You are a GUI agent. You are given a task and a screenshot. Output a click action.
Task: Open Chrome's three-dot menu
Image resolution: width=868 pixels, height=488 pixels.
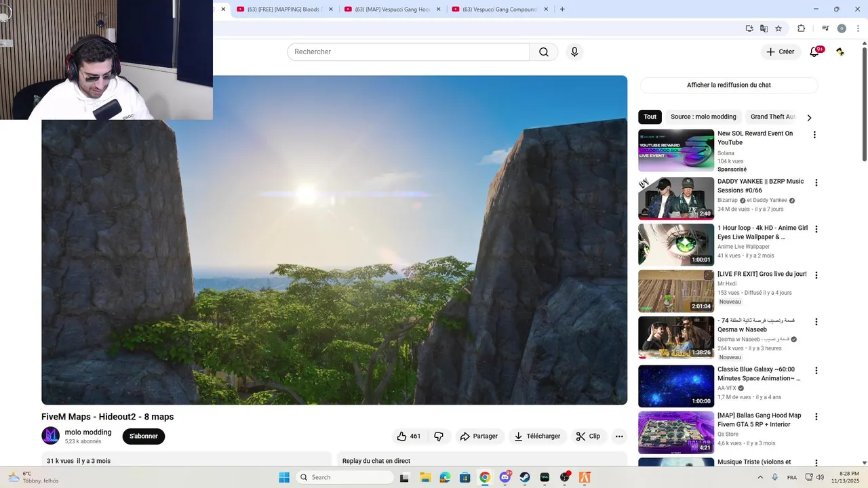pos(858,28)
